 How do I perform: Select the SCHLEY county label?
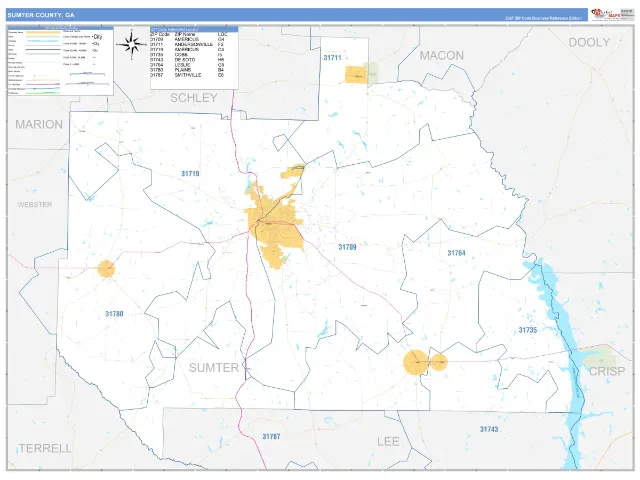coord(193,98)
